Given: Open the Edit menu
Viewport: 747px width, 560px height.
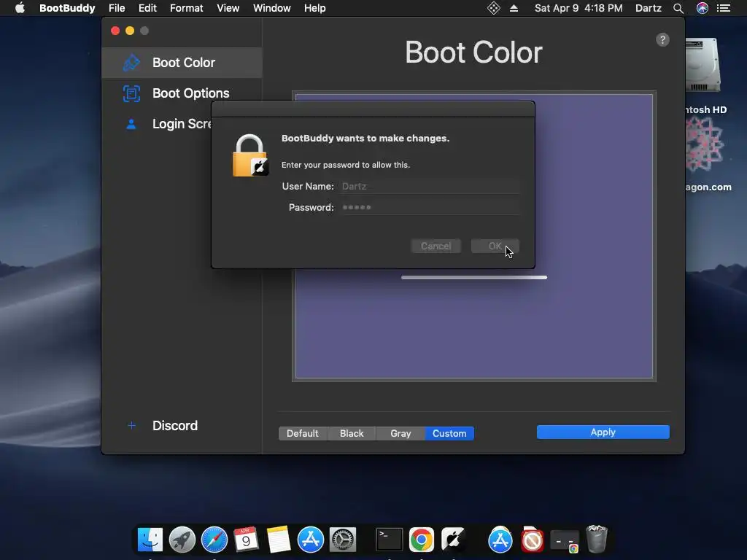Looking at the screenshot, I should tap(147, 8).
